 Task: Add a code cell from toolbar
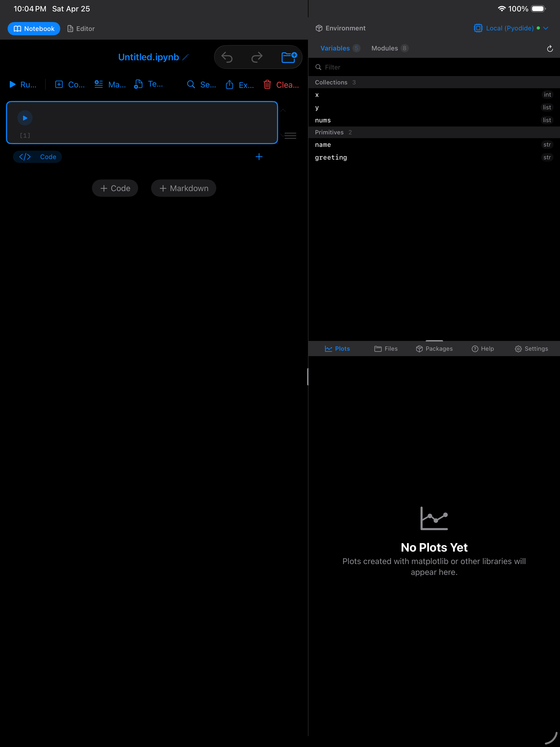70,84
